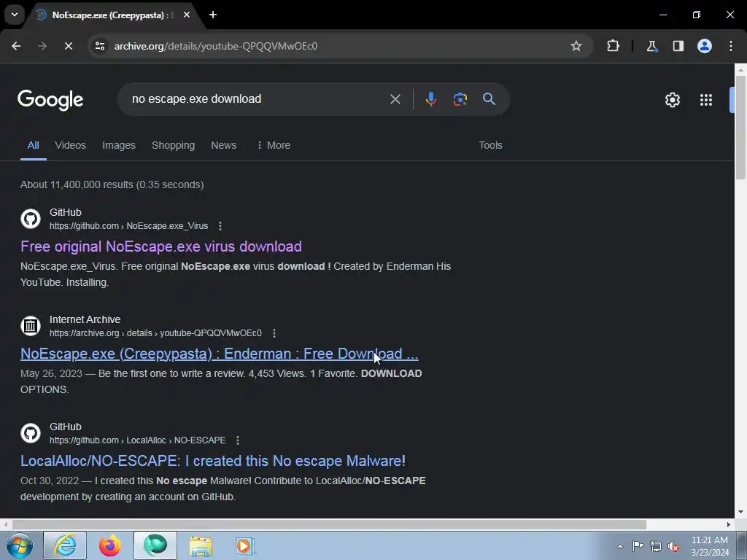Show hidden system tray icons

click(x=620, y=546)
